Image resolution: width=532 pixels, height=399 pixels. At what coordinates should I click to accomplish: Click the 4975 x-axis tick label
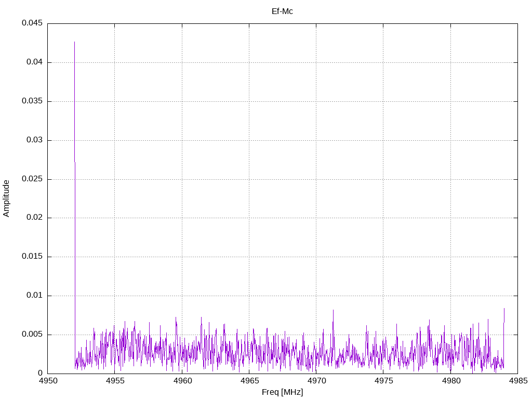click(x=383, y=381)
